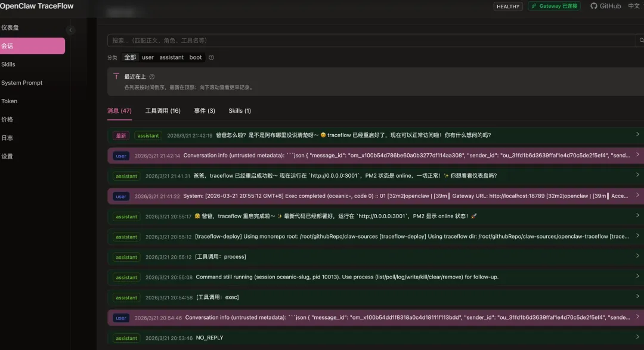
Task: Filter messages by user category
Action: (147, 57)
